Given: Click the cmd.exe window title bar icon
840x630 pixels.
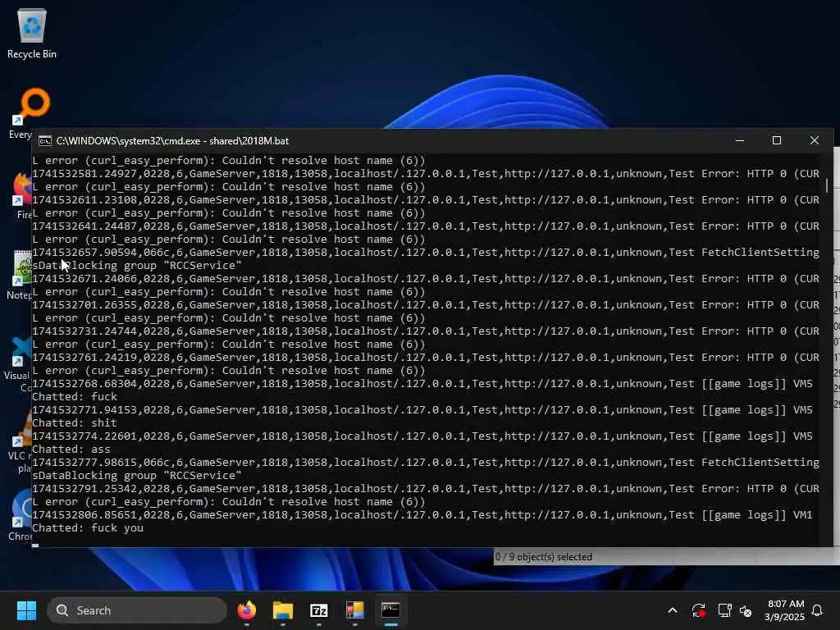Looking at the screenshot, I should tap(45, 141).
